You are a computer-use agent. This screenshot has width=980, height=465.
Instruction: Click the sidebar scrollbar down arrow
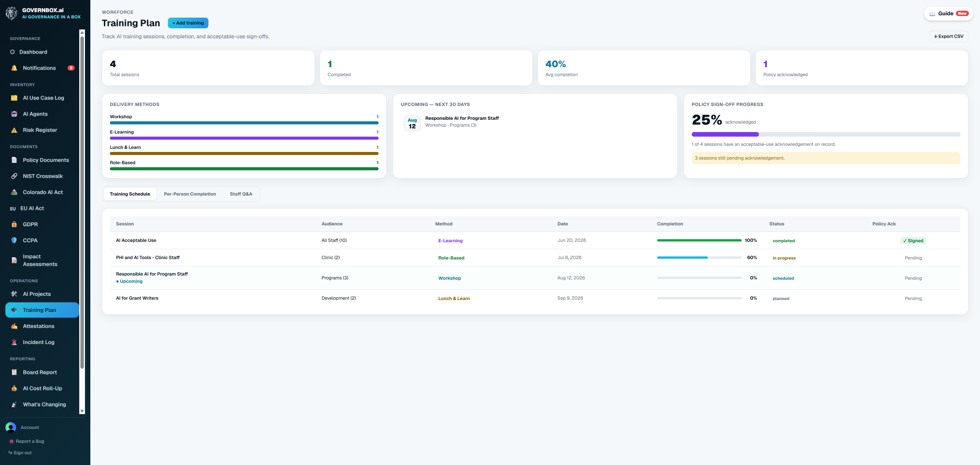82,411
